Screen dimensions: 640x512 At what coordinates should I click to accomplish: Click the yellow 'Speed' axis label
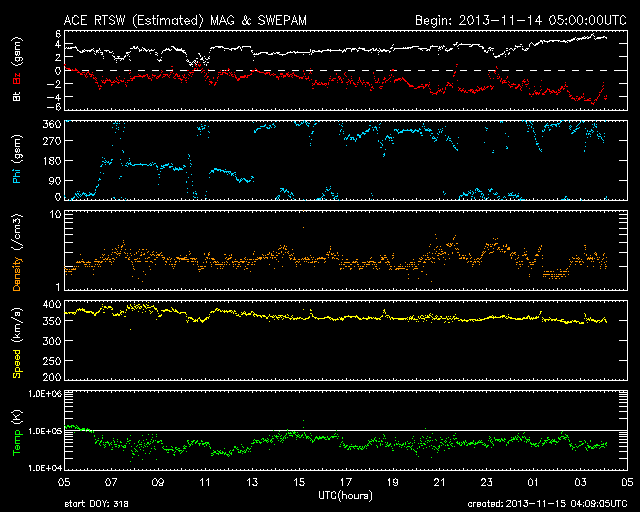pyautogui.click(x=17, y=364)
